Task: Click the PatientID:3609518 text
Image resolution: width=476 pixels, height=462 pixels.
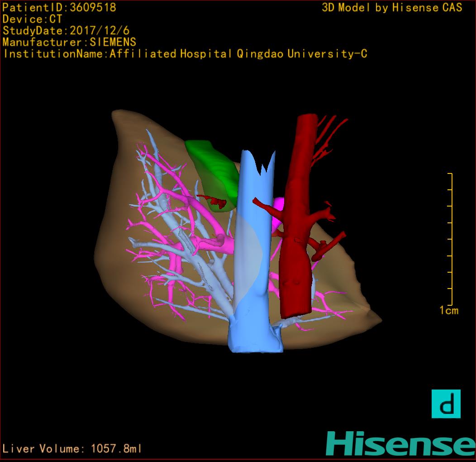Action: click(x=59, y=7)
